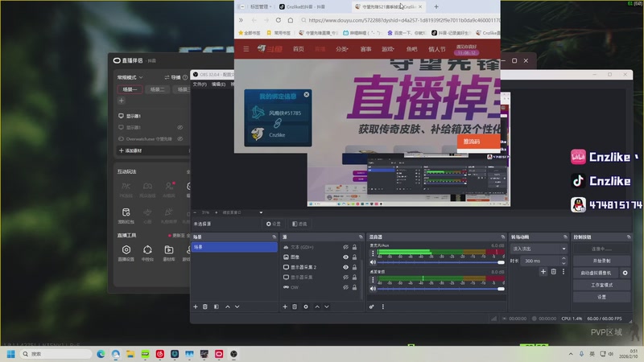
Task: Show the 显示器采集 source with eye icon
Action: [346, 277]
